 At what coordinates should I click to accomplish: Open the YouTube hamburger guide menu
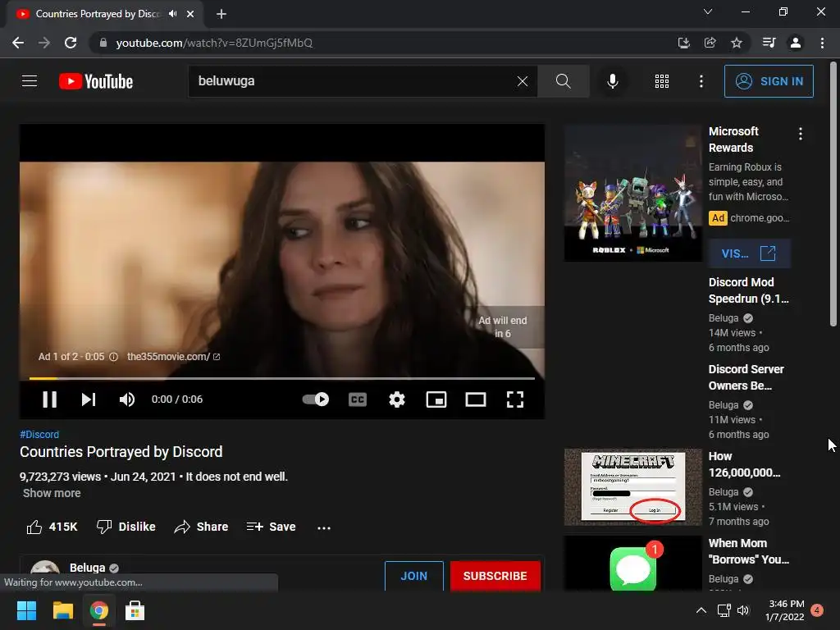30,81
